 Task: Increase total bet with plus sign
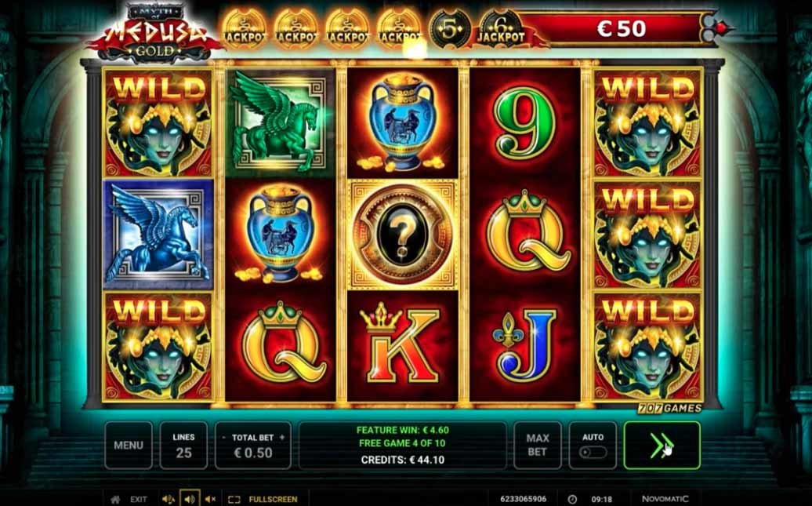pos(282,438)
